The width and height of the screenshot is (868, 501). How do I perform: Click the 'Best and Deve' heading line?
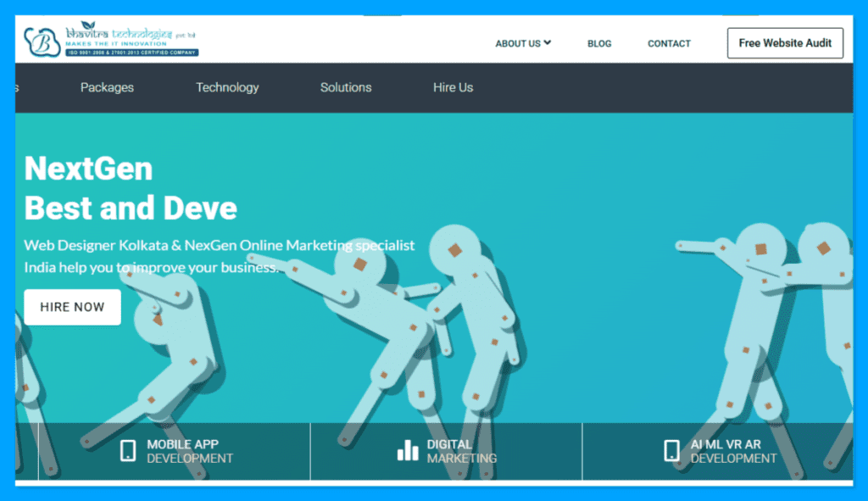point(131,208)
